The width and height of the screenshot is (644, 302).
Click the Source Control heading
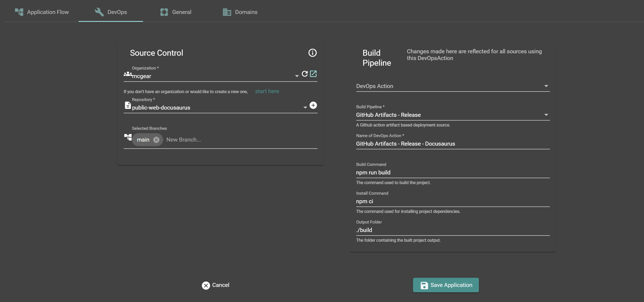coord(156,53)
